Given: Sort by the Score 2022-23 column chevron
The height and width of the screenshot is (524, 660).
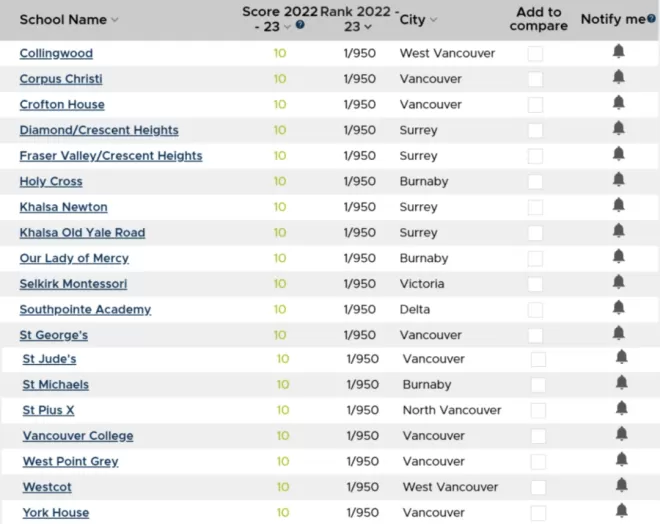Looking at the screenshot, I should click(287, 27).
